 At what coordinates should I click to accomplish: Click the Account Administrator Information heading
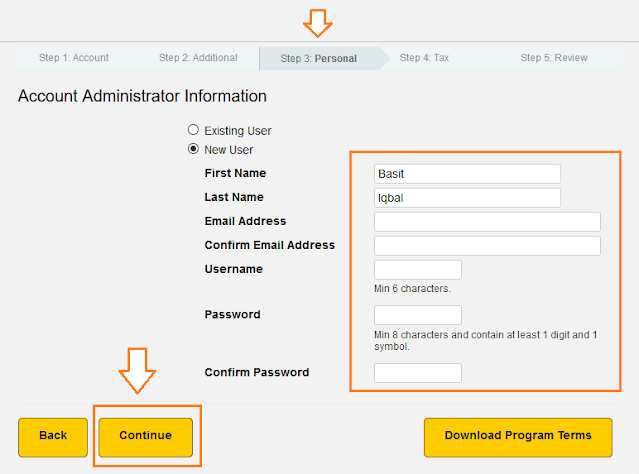[x=142, y=96]
